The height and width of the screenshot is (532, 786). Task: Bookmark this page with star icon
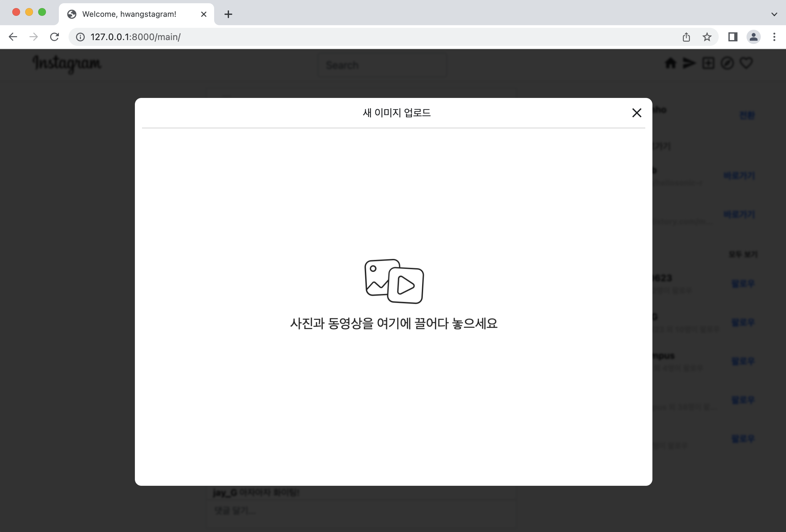click(707, 37)
